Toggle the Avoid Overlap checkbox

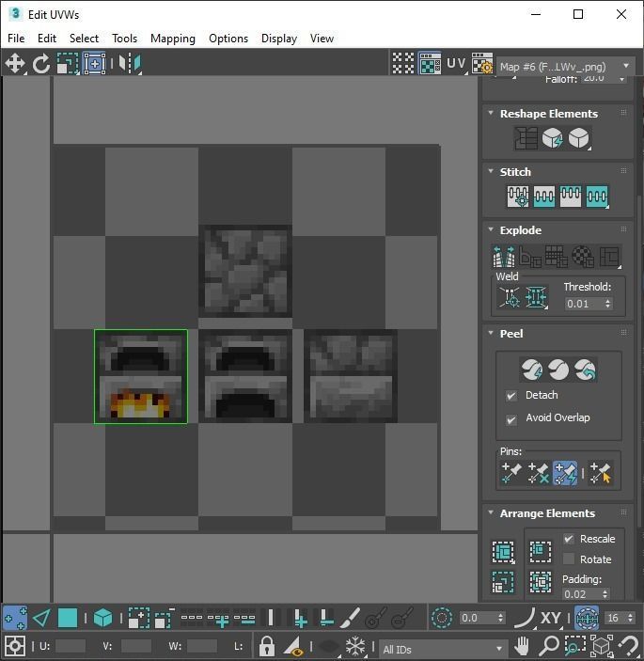coord(511,419)
